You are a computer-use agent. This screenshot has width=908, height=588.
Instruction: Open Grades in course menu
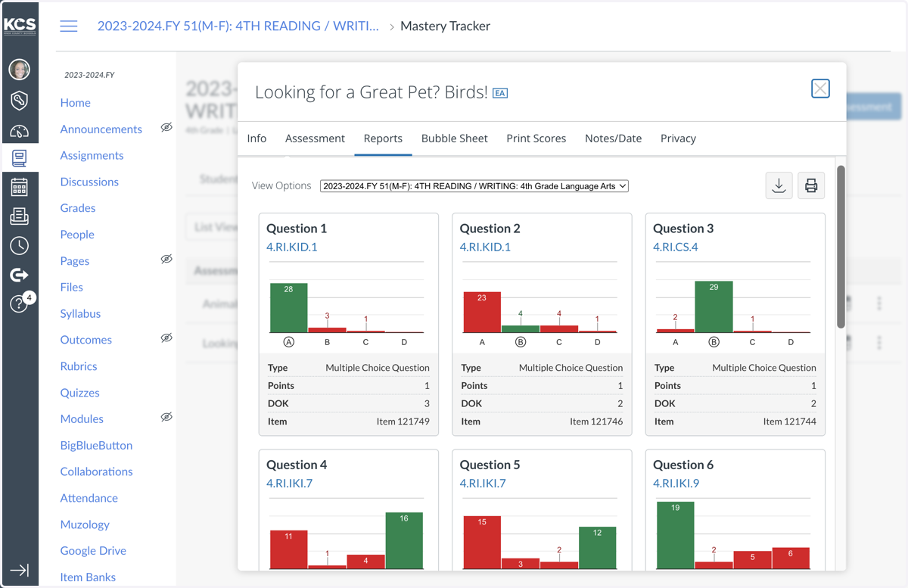point(78,208)
